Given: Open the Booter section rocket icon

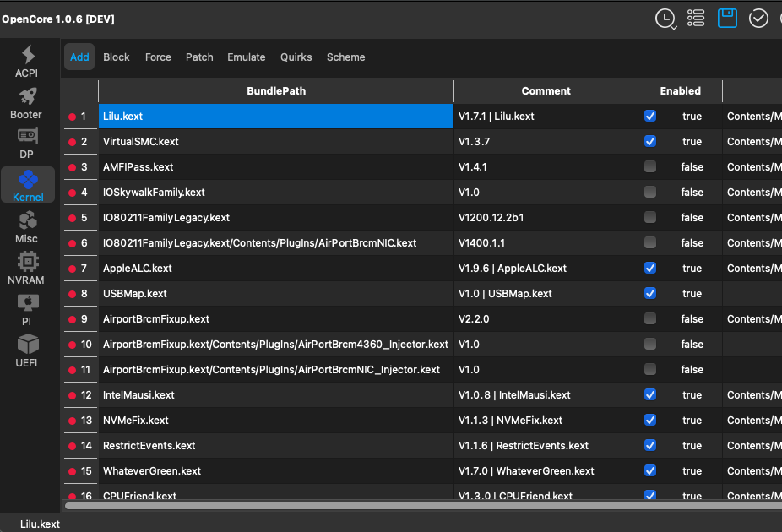Looking at the screenshot, I should pos(28,95).
